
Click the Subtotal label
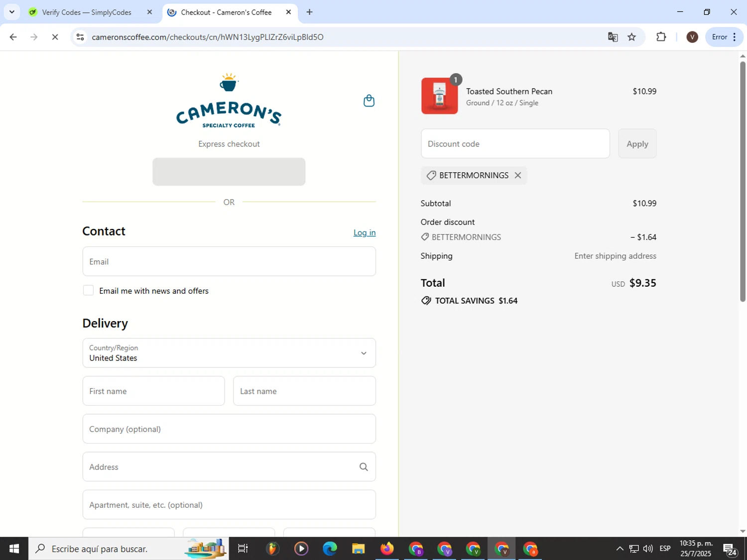click(436, 203)
